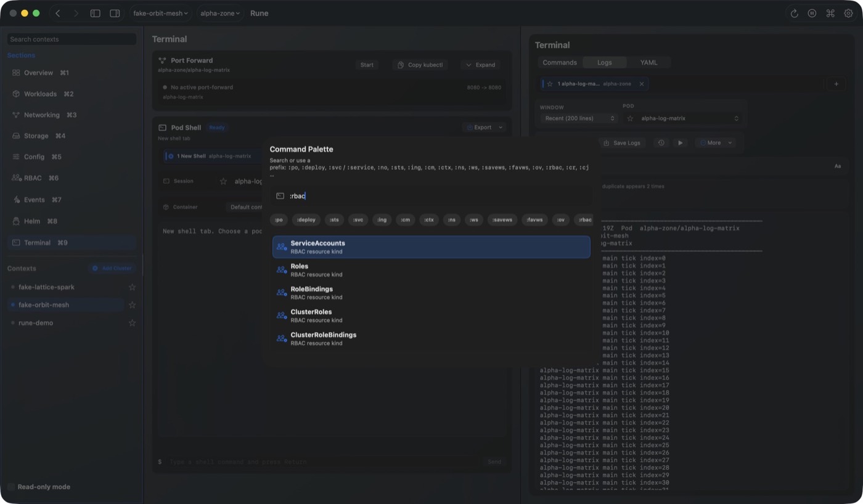Click Add Cluster button
863x504 pixels.
tap(112, 269)
